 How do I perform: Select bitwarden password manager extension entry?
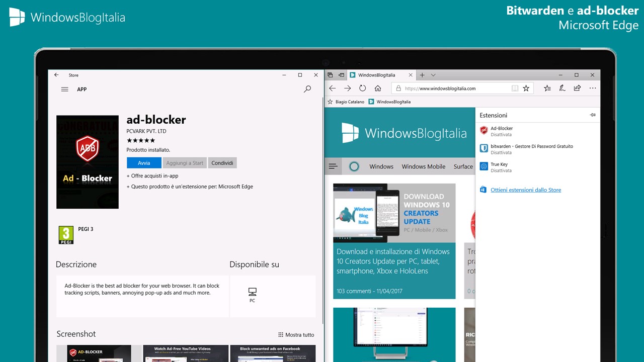pos(537,149)
